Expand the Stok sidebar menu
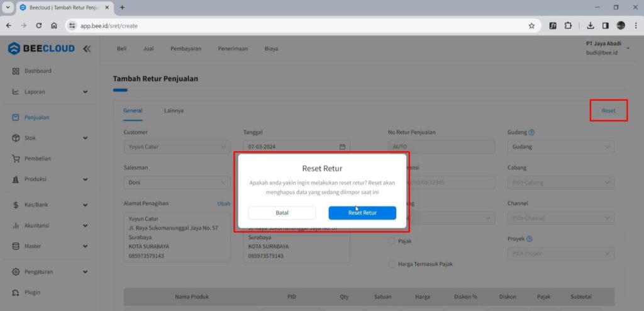644x311 pixels. [x=85, y=138]
